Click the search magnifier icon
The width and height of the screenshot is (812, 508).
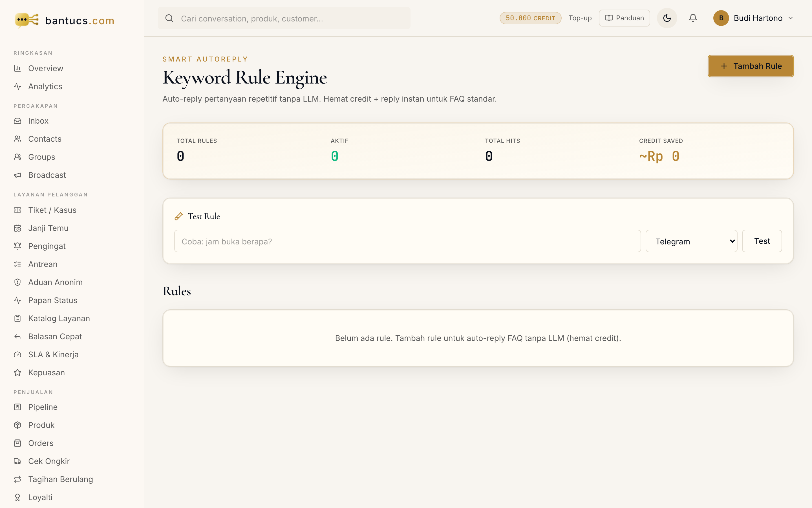click(x=169, y=18)
